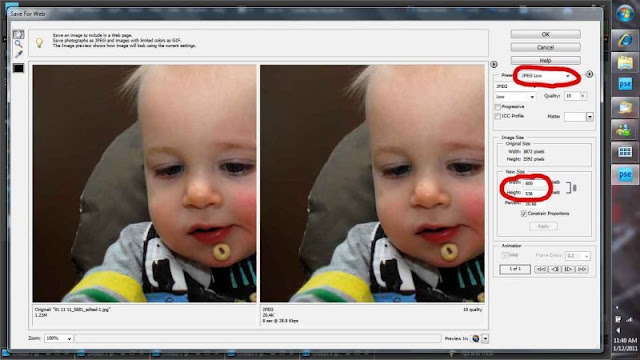The image size is (640, 360).
Task: Open Windows Explorer from taskbar
Action: click(x=625, y=62)
